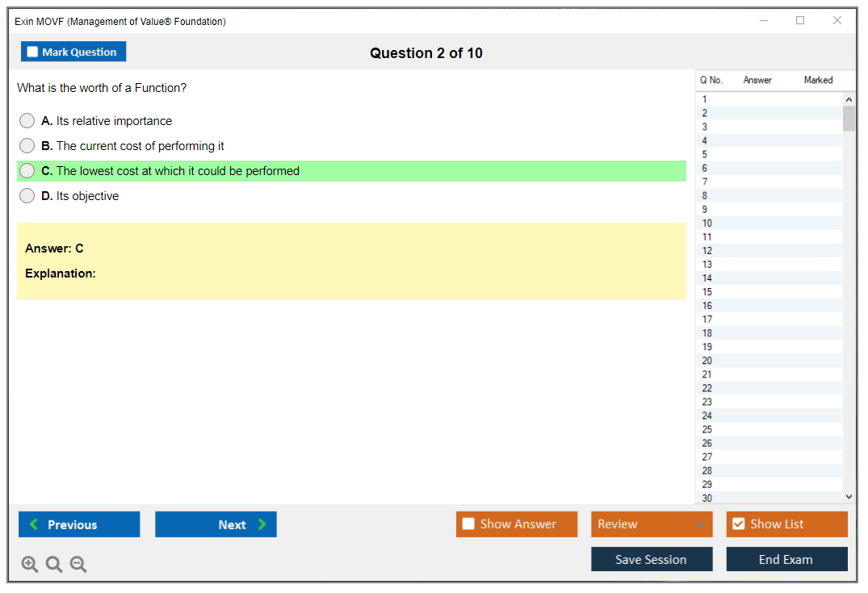Click the Save Session button
The width and height of the screenshot is (868, 593).
[x=652, y=559]
